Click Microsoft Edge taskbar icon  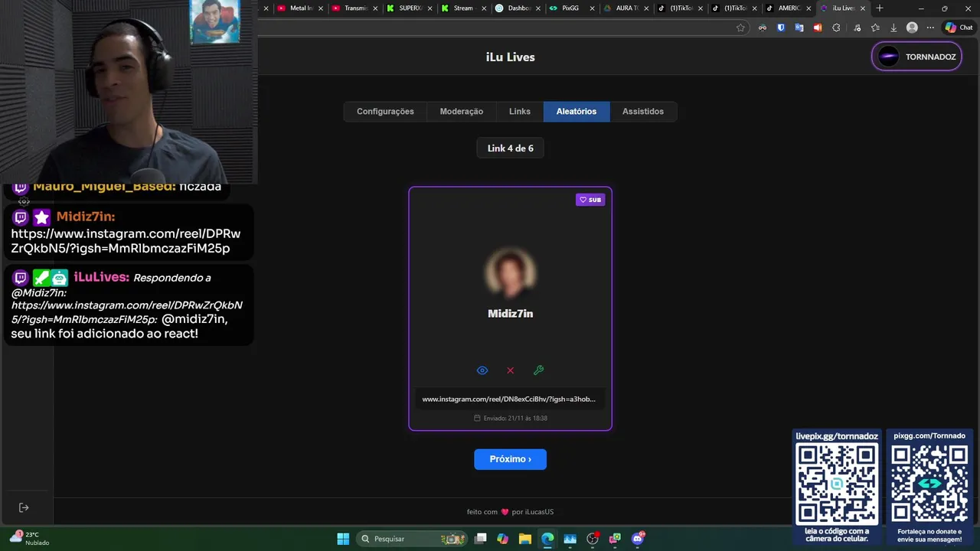coord(547,539)
